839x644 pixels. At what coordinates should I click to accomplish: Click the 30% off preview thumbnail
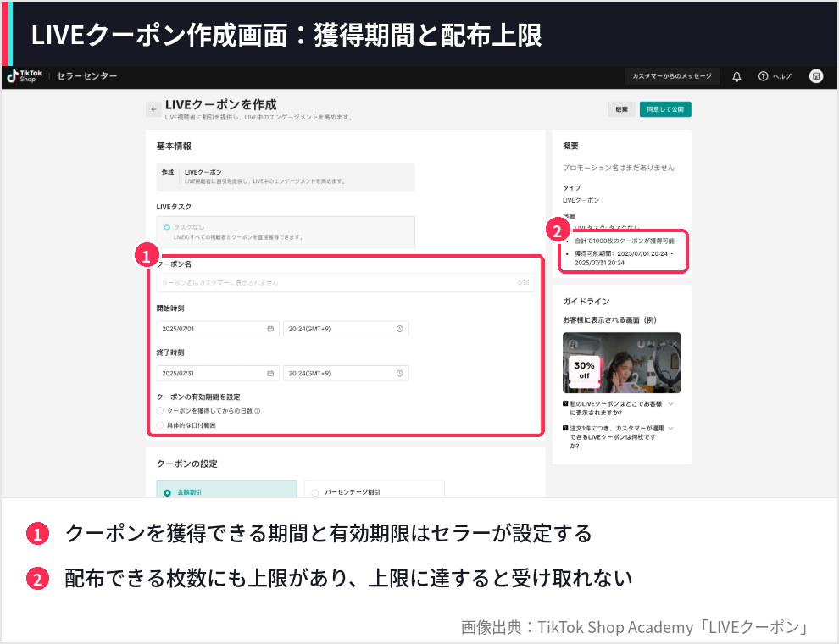coord(621,363)
